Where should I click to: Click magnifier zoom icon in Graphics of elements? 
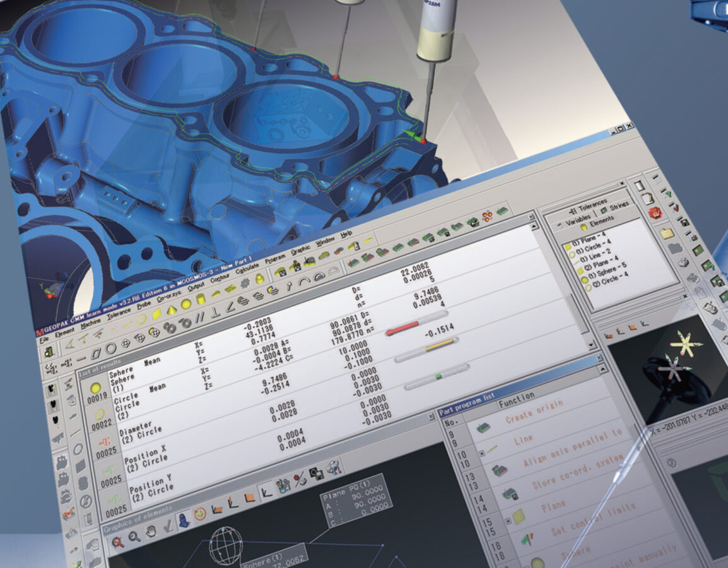[x=134, y=536]
